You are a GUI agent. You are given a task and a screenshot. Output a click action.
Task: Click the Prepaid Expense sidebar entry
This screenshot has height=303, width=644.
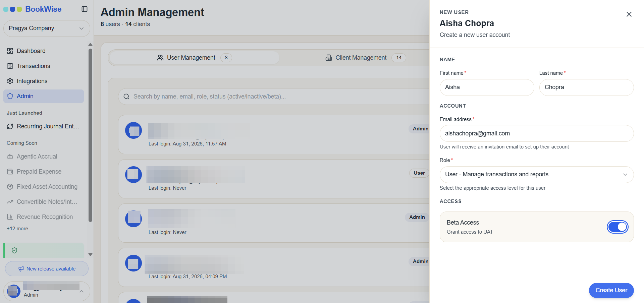click(44, 172)
